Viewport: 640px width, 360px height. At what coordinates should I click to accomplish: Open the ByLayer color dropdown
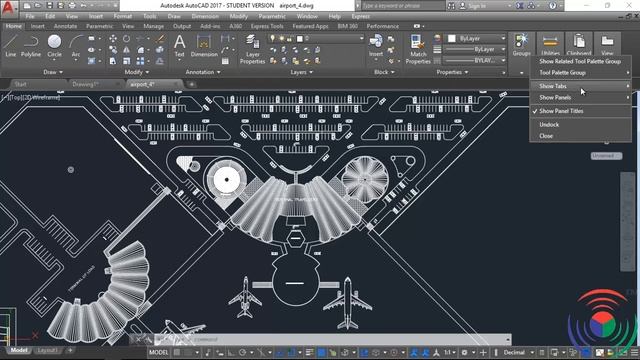click(x=503, y=38)
